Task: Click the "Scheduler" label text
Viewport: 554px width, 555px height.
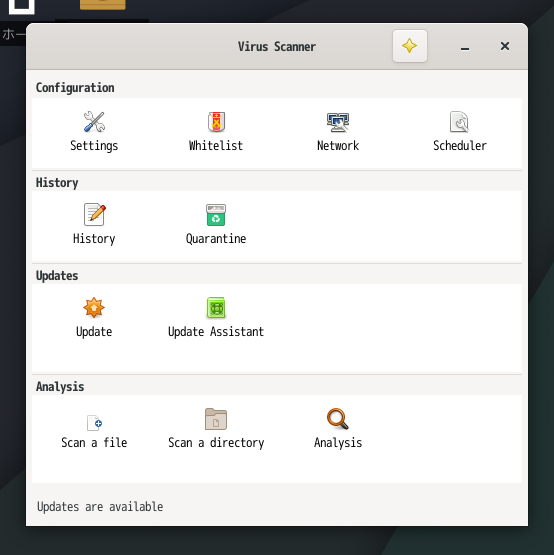Action: click(x=460, y=145)
